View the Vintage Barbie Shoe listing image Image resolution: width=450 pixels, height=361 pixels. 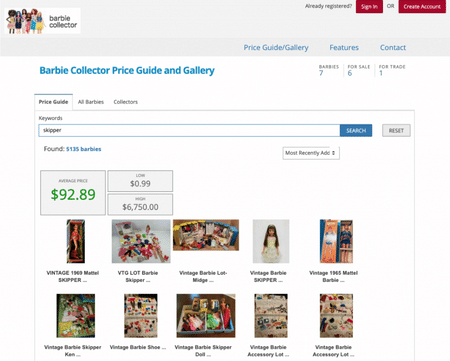(141, 316)
